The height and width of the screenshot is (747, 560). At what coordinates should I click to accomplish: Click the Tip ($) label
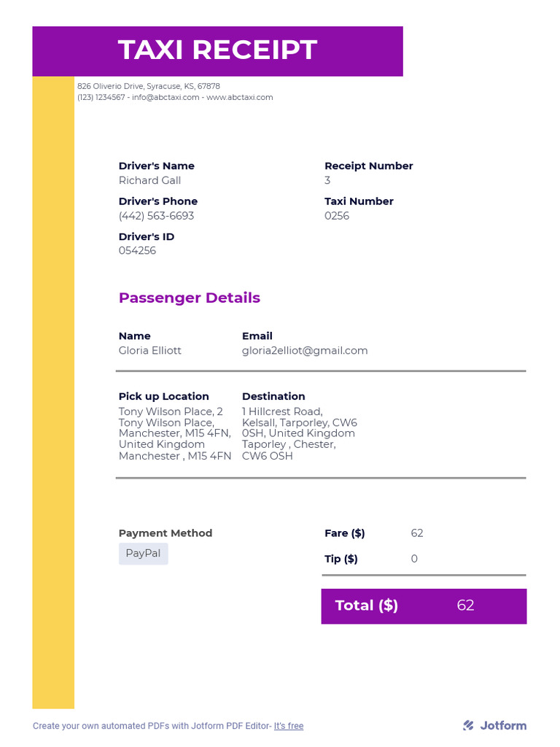point(341,559)
